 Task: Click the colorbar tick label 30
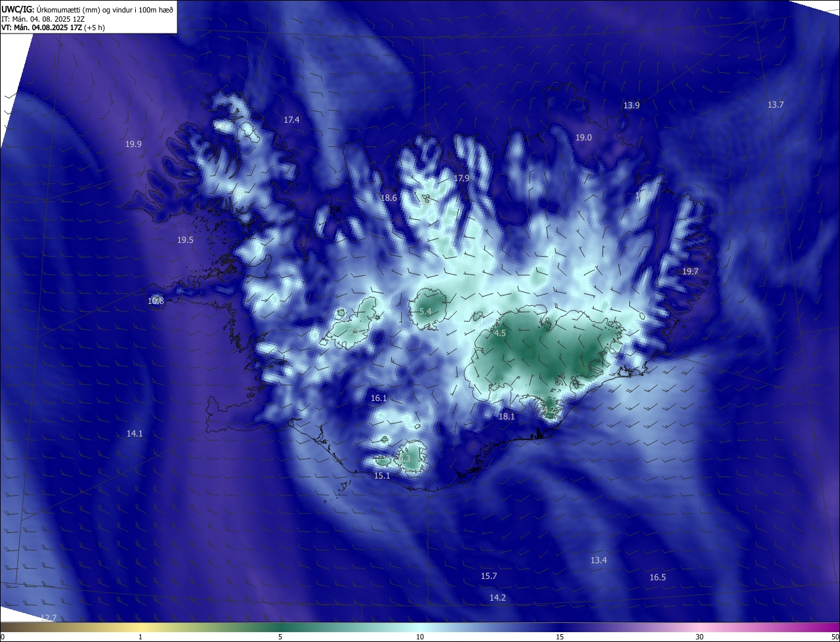pos(700,637)
